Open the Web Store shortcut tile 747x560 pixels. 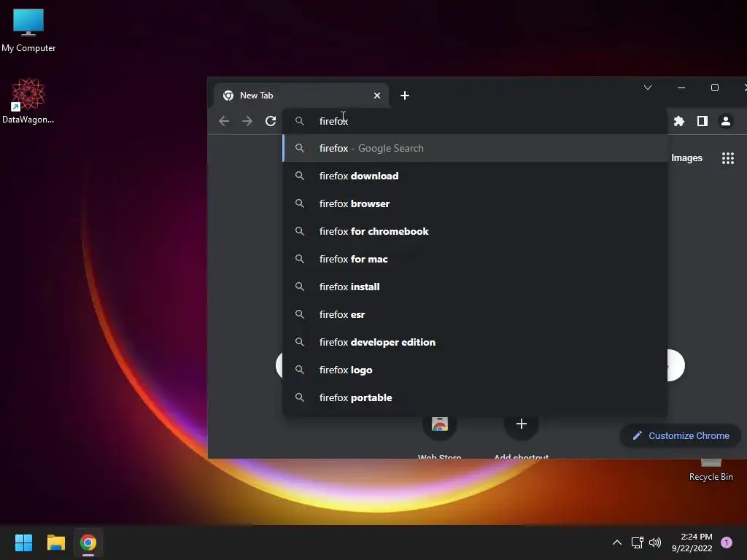coord(439,437)
